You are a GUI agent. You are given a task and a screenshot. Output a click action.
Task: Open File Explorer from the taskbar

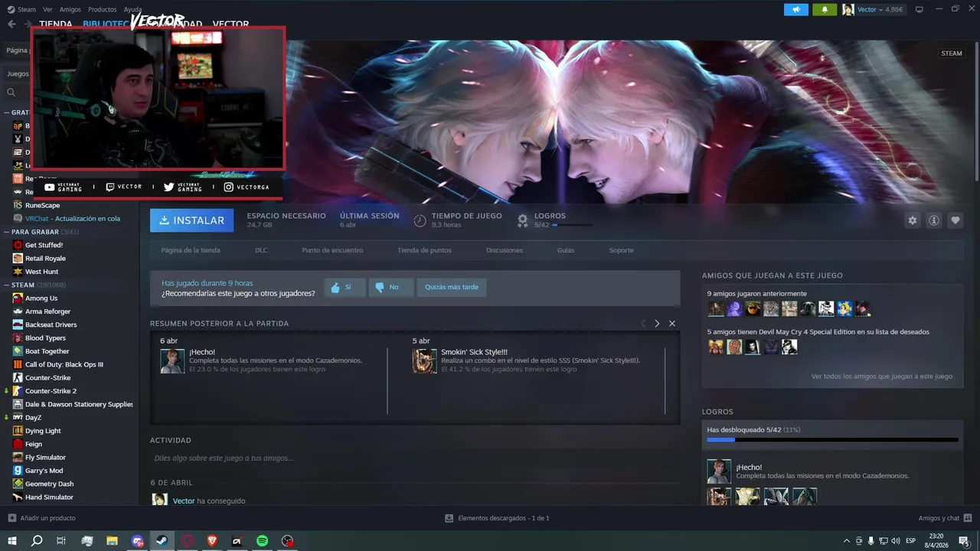tap(112, 541)
